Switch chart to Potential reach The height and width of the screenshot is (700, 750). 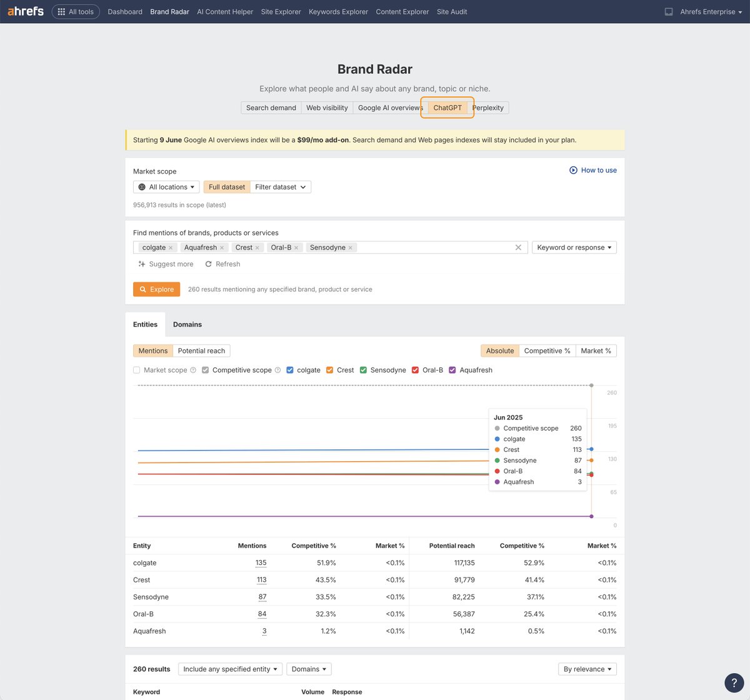(x=201, y=351)
